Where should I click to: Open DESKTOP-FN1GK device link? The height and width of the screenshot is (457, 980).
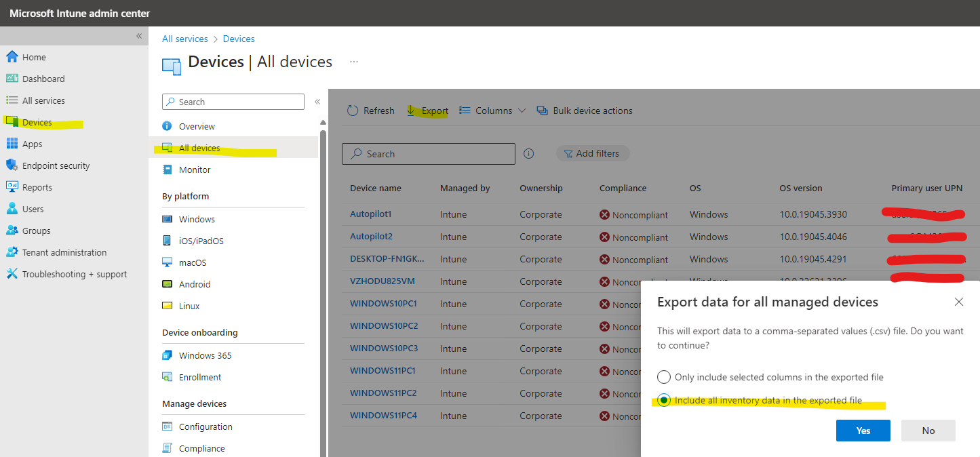pos(388,259)
